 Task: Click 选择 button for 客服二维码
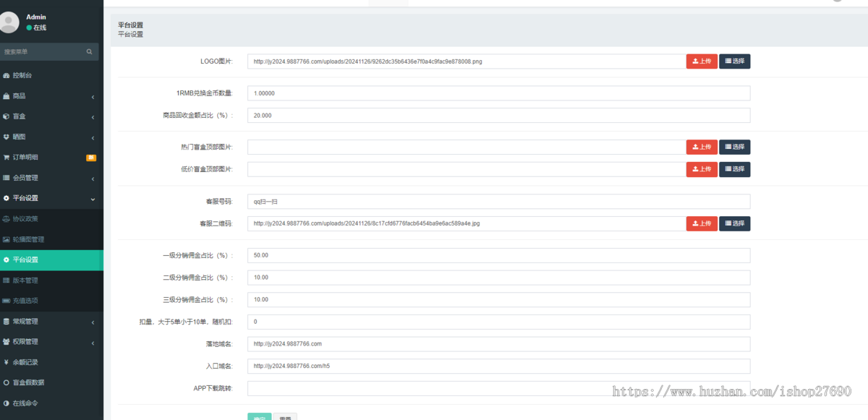734,223
